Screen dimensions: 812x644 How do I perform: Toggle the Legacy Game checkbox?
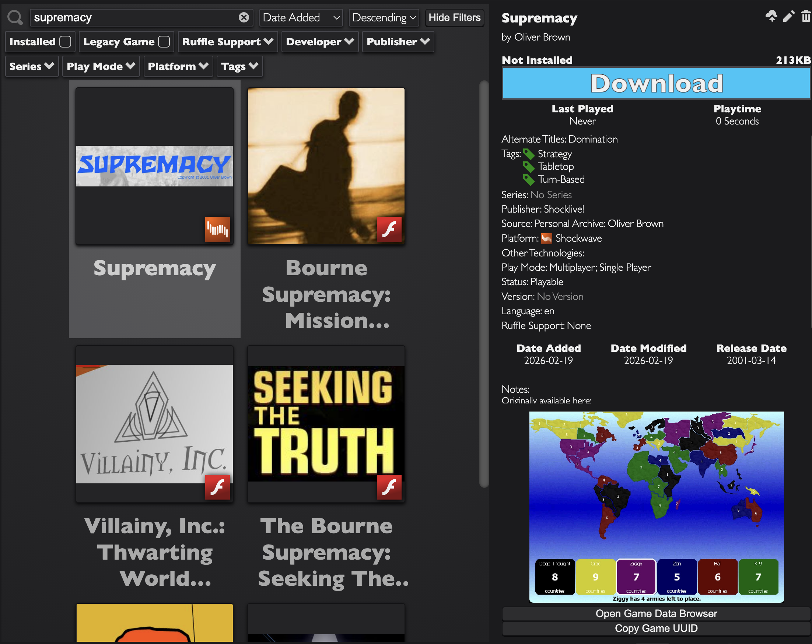click(164, 41)
